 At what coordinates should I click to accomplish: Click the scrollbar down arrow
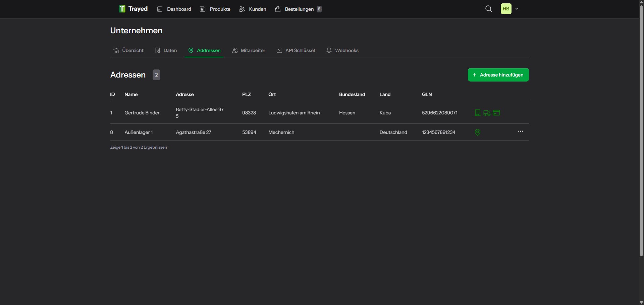coord(641,302)
